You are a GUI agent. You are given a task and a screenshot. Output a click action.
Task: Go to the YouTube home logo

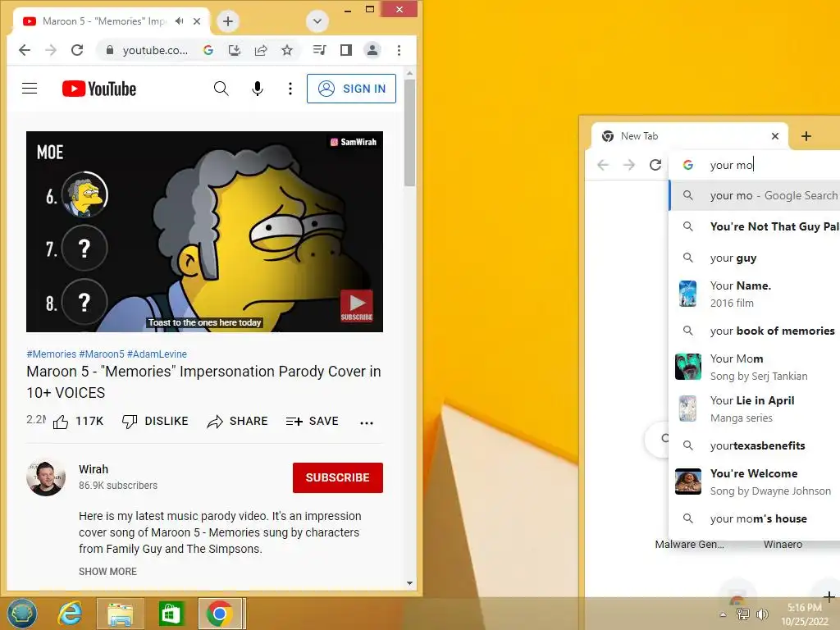[99, 89]
